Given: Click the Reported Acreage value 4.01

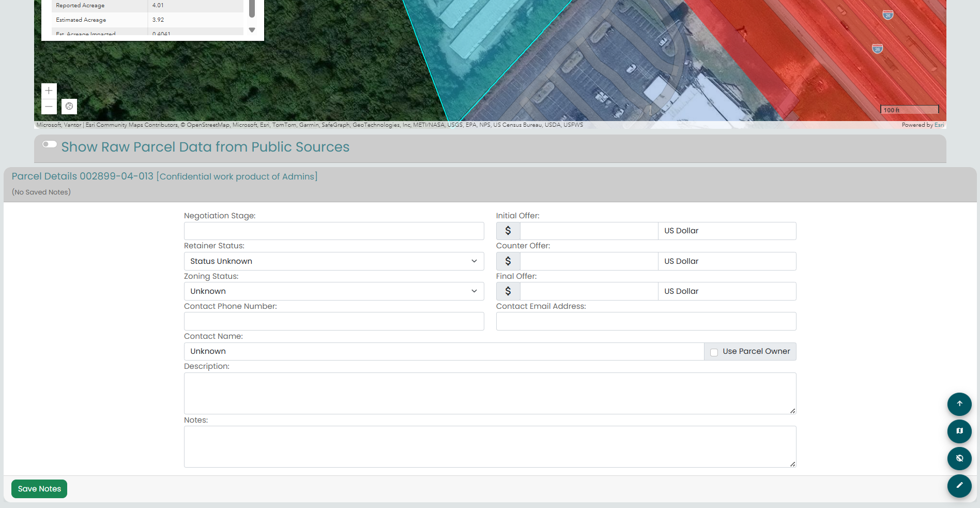Looking at the screenshot, I should point(158,5).
